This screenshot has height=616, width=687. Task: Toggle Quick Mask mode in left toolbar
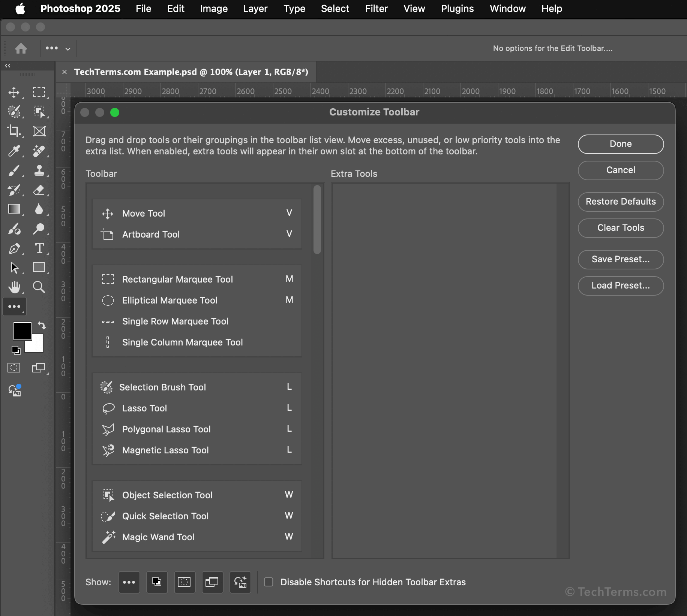coord(14,368)
